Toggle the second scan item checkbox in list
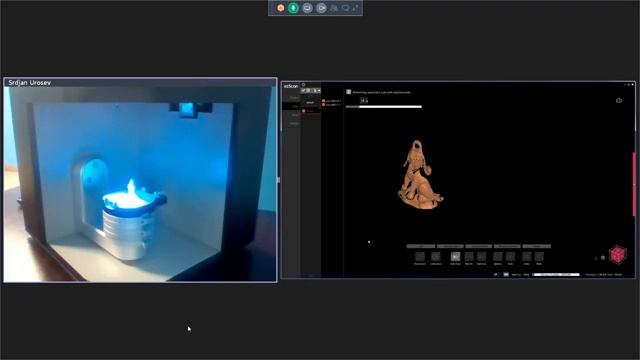The image size is (640, 360). click(x=324, y=104)
